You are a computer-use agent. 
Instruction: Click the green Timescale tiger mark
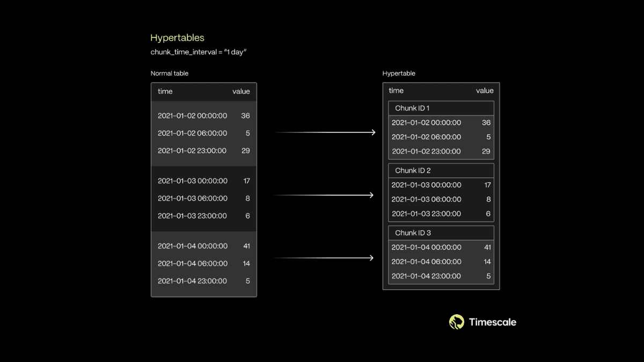(x=457, y=322)
